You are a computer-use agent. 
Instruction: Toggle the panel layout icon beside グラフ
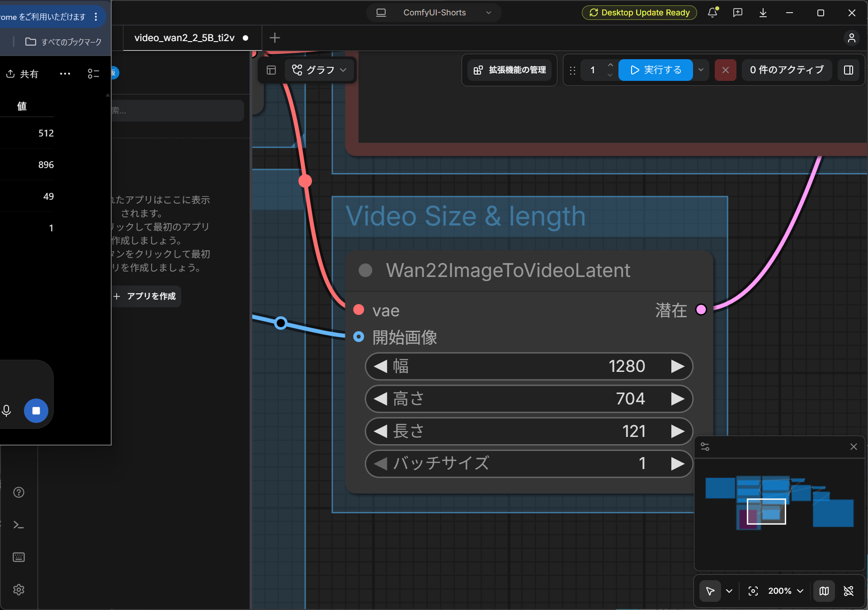(x=271, y=70)
